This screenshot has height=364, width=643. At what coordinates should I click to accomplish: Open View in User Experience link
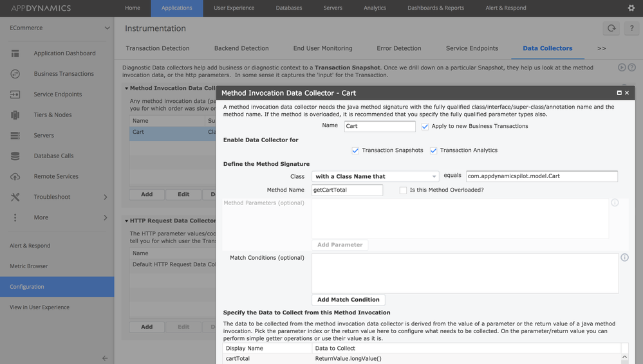39,307
